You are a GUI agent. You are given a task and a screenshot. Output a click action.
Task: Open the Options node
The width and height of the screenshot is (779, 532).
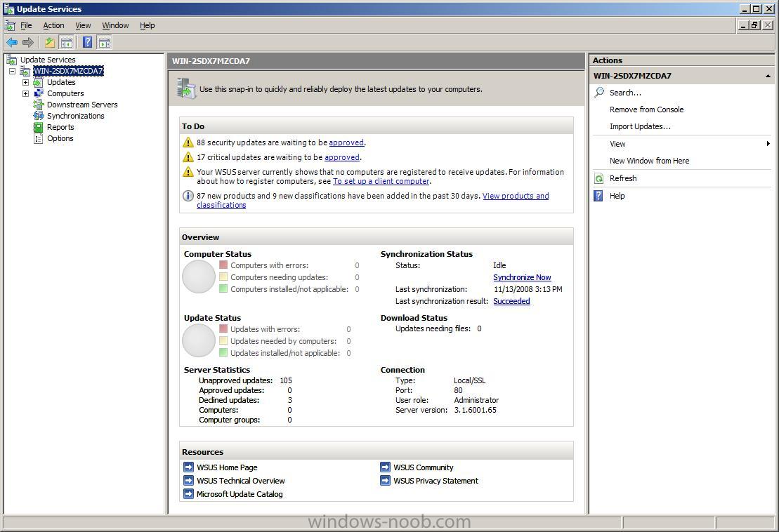60,138
